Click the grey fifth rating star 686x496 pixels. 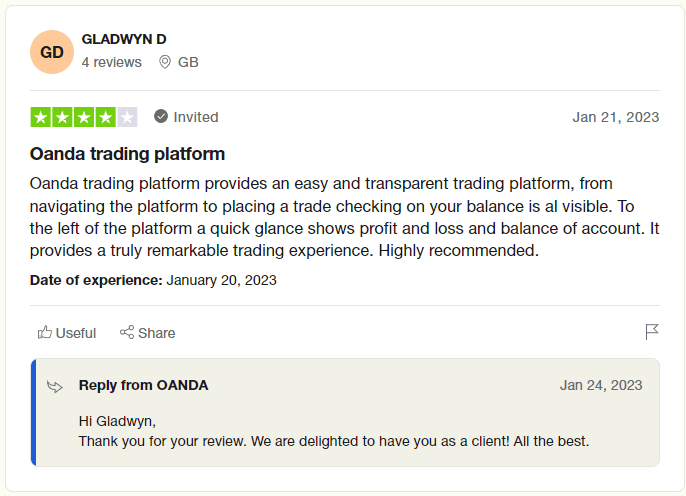click(x=127, y=117)
